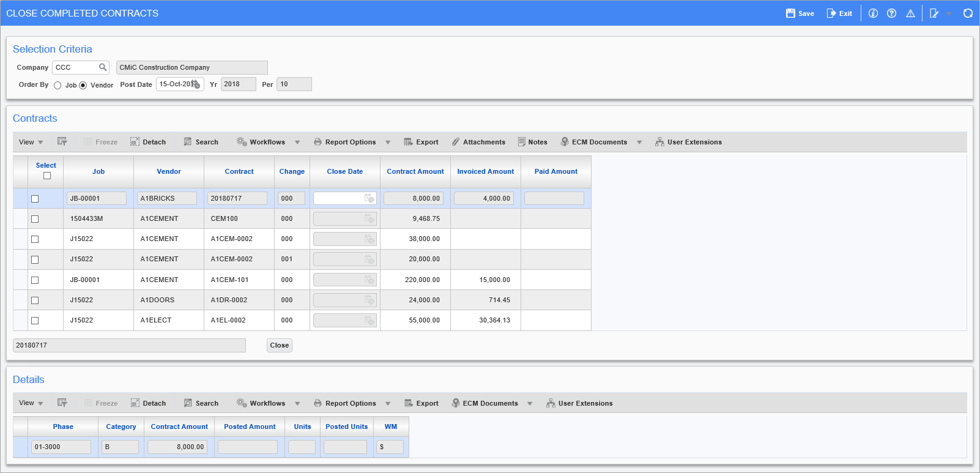Select the Job order-by radio button
This screenshot has width=980, height=473.
tap(58, 86)
